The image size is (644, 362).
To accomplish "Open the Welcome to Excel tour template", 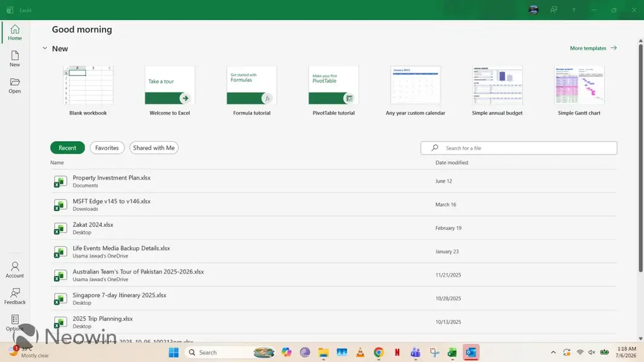I will pos(170,91).
